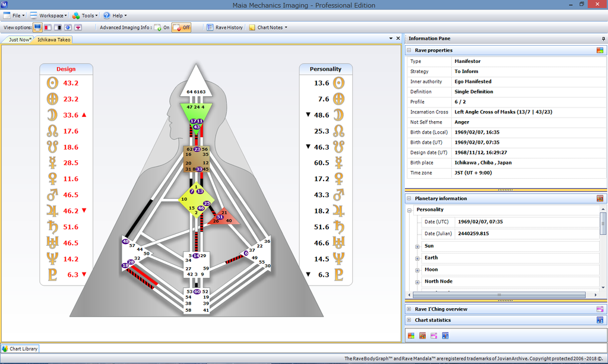This screenshot has width=608, height=364.
Task: Click the Design Earth glyph at 23.2
Action: pyautogui.click(x=52, y=99)
